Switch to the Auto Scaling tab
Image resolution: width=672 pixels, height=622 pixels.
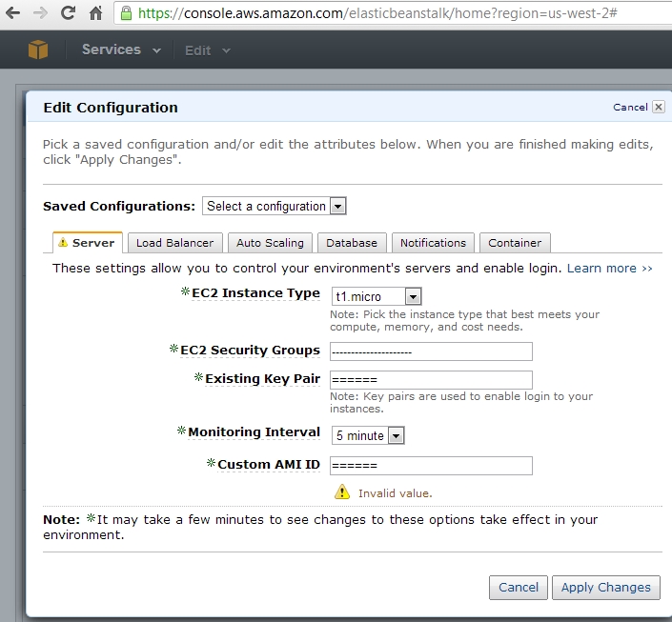[270, 243]
